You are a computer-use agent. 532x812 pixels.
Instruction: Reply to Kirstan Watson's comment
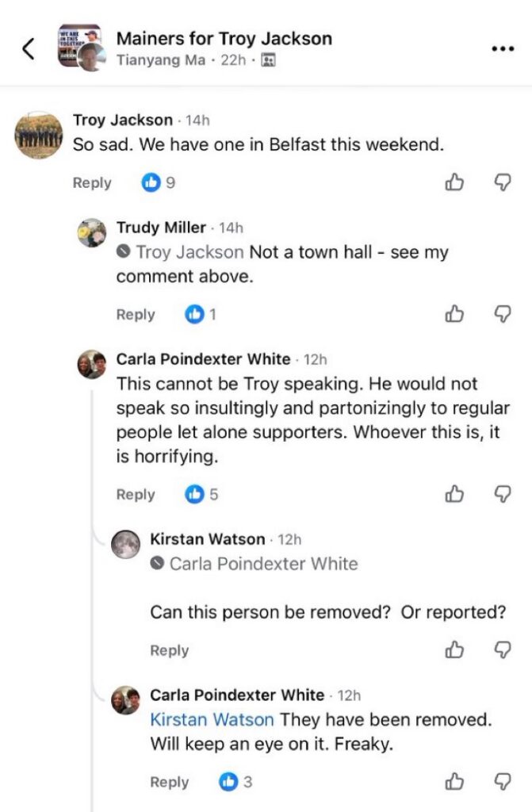170,650
